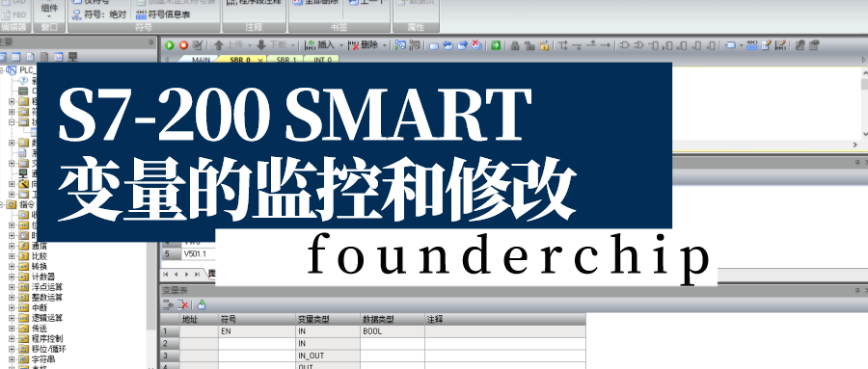Image resolution: width=868 pixels, height=369 pixels.
Task: Switch to the SBR_1 tab
Action: click(286, 59)
